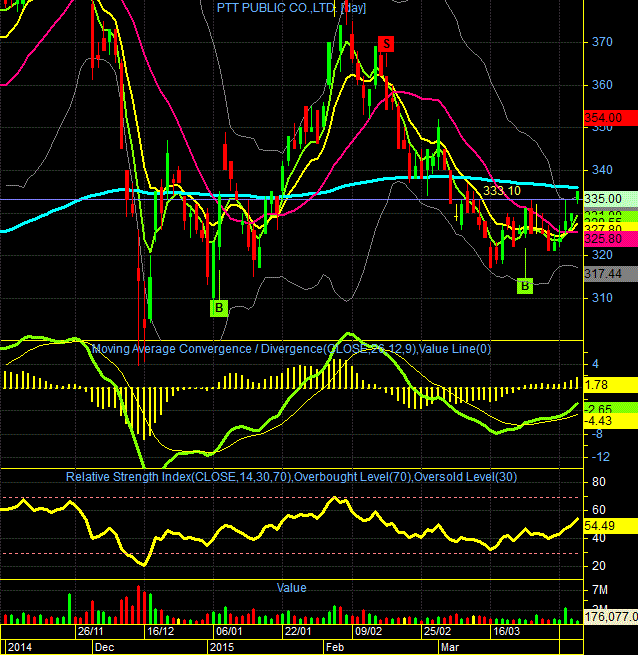This screenshot has width=638, height=655.
Task: Click the green B buy marker beside 317.44
Action: coord(525,286)
